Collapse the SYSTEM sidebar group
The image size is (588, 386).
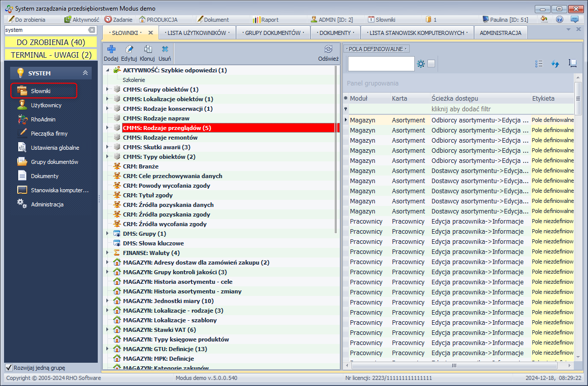click(x=85, y=73)
